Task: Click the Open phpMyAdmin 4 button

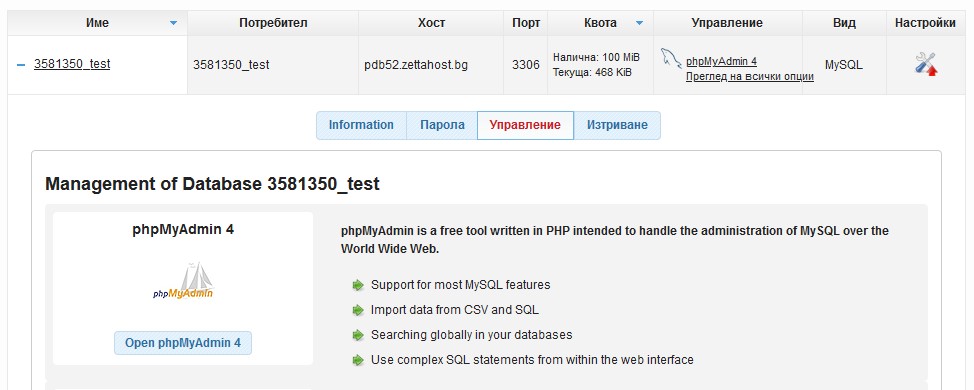Action: coord(183,343)
